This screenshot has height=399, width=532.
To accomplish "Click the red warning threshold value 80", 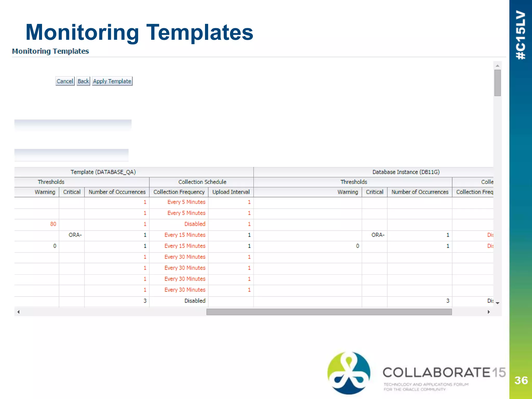I will pos(53,224).
